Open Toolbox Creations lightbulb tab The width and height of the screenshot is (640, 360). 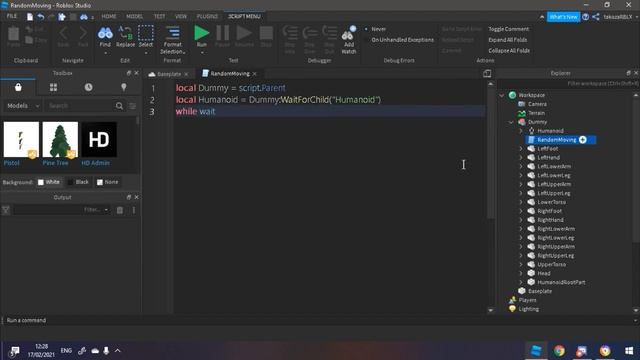point(124,87)
